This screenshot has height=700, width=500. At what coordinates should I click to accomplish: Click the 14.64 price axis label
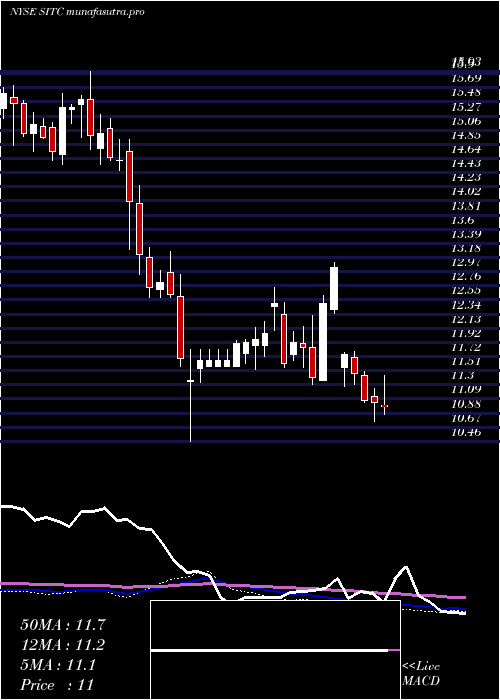pyautogui.click(x=466, y=149)
